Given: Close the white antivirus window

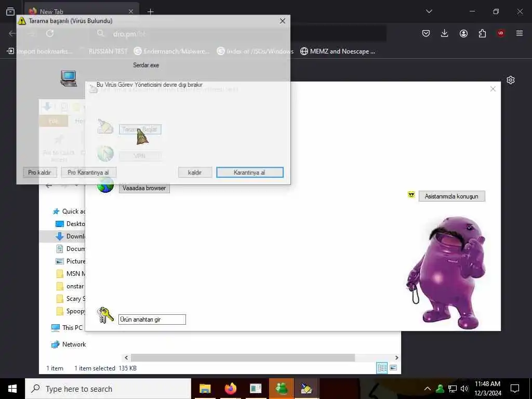Looking at the screenshot, I should point(493,89).
